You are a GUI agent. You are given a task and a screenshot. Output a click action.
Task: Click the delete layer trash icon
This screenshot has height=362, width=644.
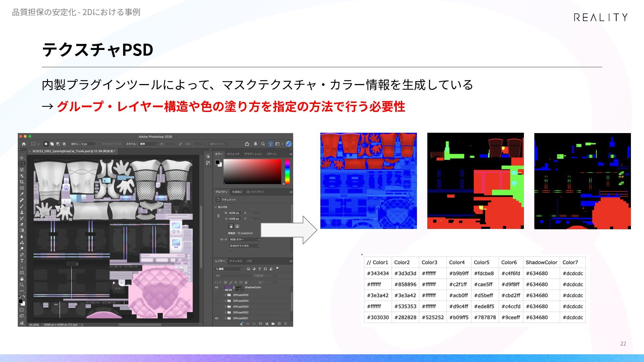[x=285, y=324]
